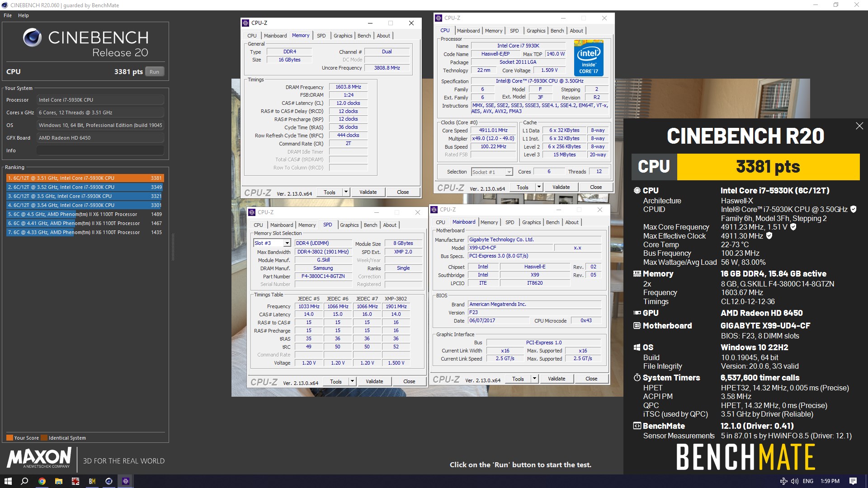Image resolution: width=868 pixels, height=488 pixels.
Task: Open Socket #1 selection dropdown
Action: click(509, 172)
